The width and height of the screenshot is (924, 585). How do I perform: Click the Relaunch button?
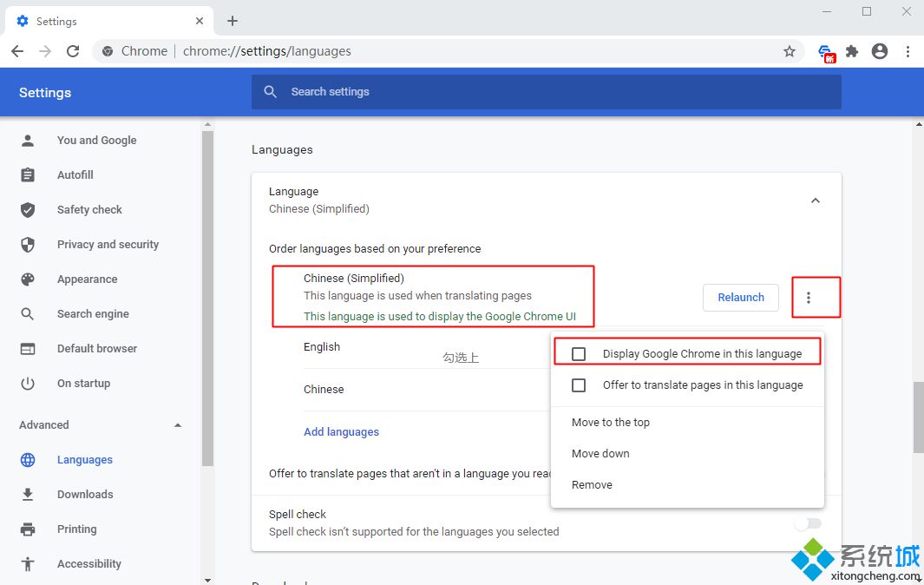tap(741, 297)
